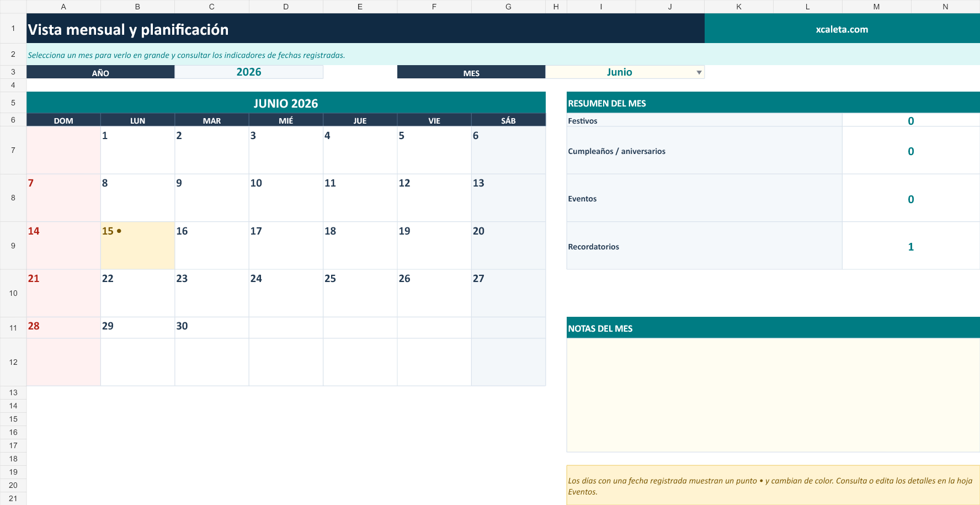The image size is (980, 505).
Task: Click the NOTAS DEL MES notes area
Action: pyautogui.click(x=773, y=395)
